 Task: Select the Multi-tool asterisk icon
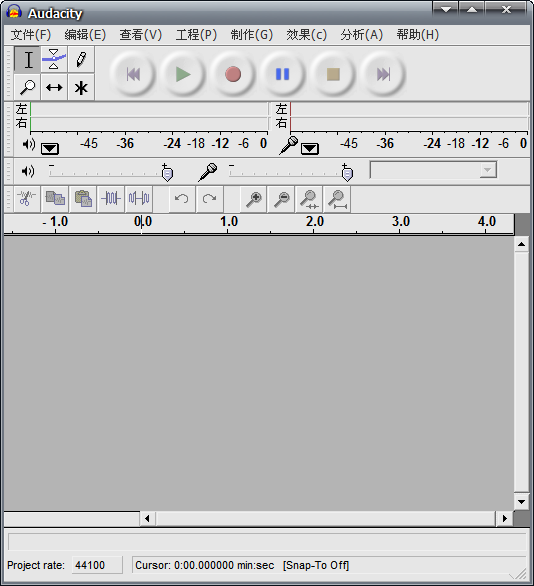click(x=81, y=87)
